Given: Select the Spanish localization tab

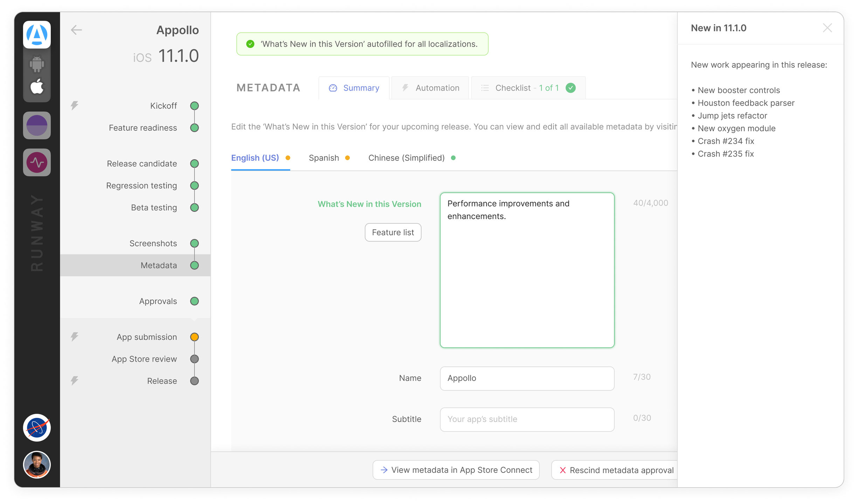Looking at the screenshot, I should click(324, 158).
